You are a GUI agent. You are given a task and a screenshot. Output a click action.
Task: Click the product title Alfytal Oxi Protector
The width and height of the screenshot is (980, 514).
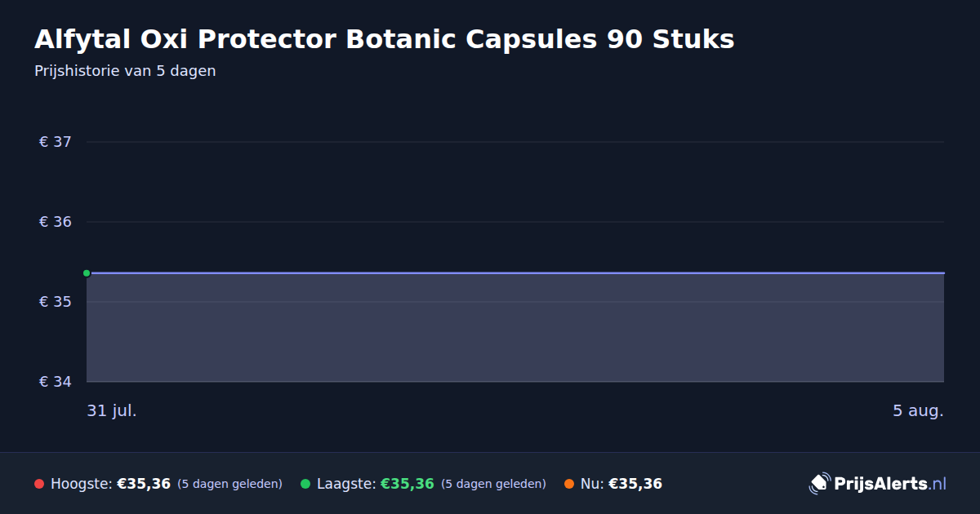385,39
